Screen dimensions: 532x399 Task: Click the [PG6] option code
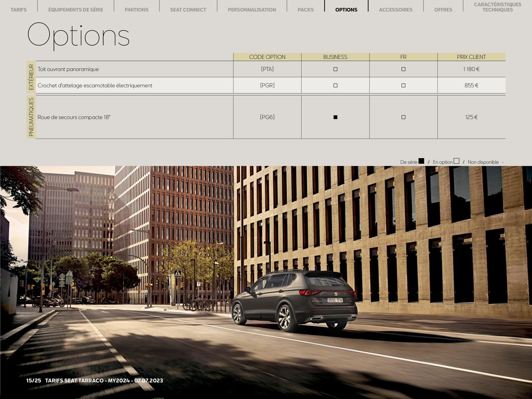point(267,117)
